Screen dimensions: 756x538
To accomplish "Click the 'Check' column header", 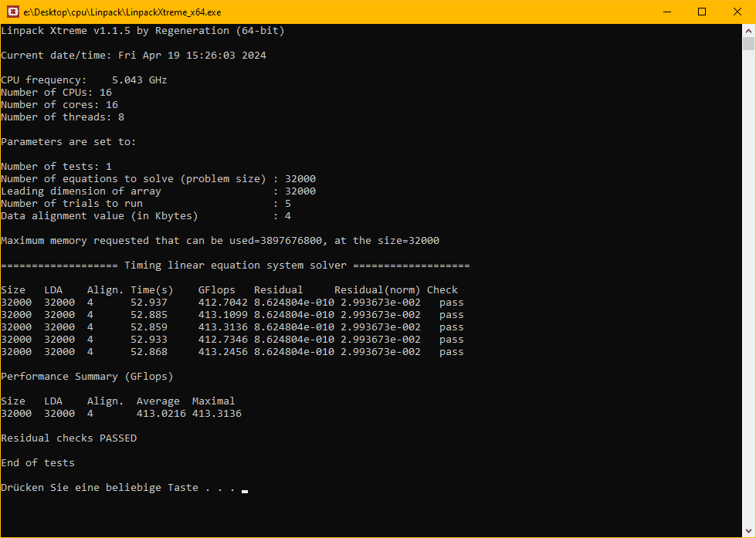I will (x=442, y=290).
